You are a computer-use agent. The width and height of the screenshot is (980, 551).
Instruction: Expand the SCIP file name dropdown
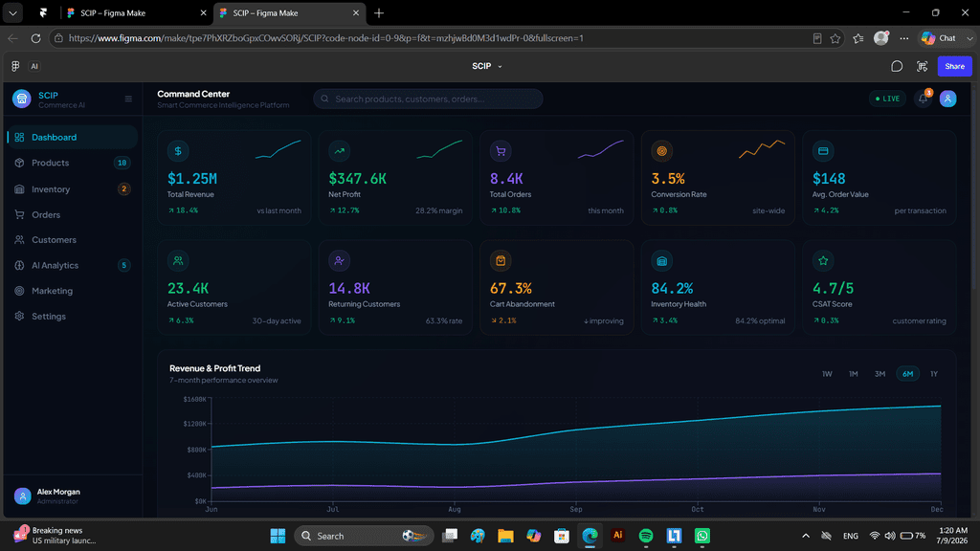(487, 66)
